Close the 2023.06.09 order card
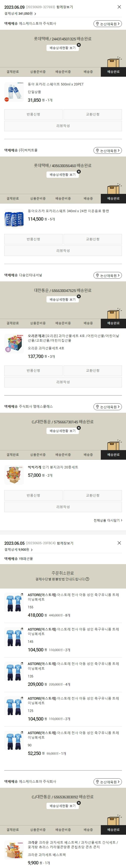This screenshot has width=126, height=868. tap(119, 7)
